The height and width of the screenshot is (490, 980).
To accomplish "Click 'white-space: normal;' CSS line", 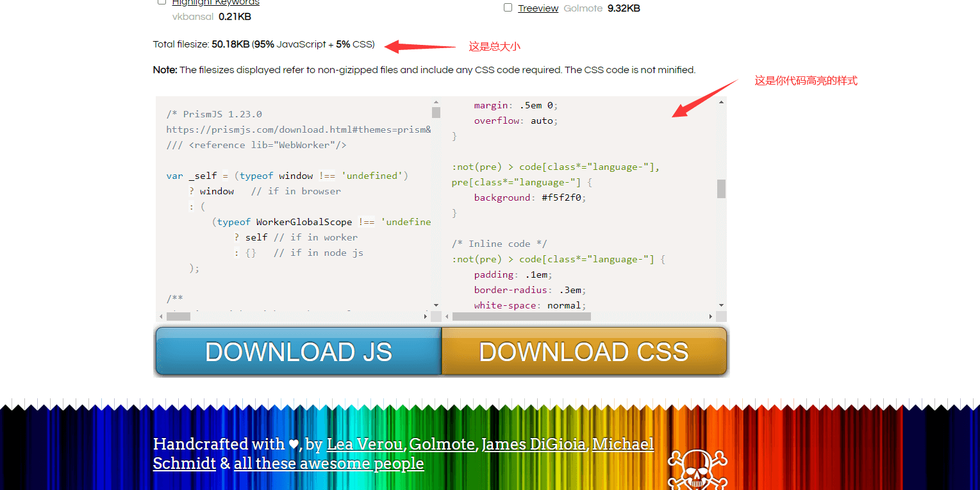I will click(531, 305).
